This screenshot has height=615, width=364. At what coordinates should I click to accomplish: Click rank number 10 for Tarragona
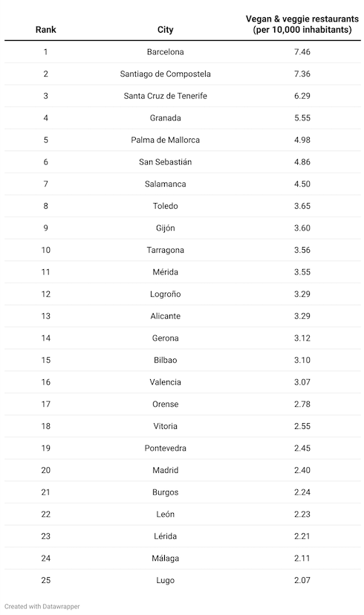pos(45,250)
